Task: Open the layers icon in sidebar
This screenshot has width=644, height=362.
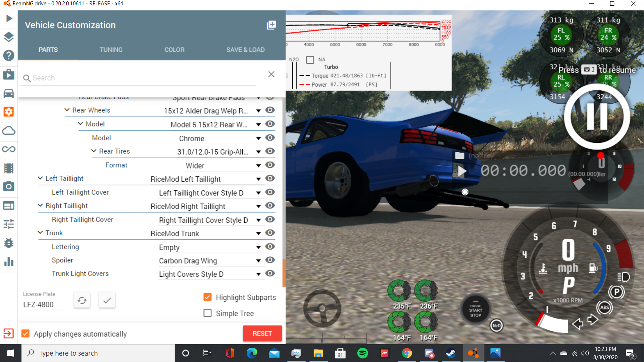Action: coord(9,37)
